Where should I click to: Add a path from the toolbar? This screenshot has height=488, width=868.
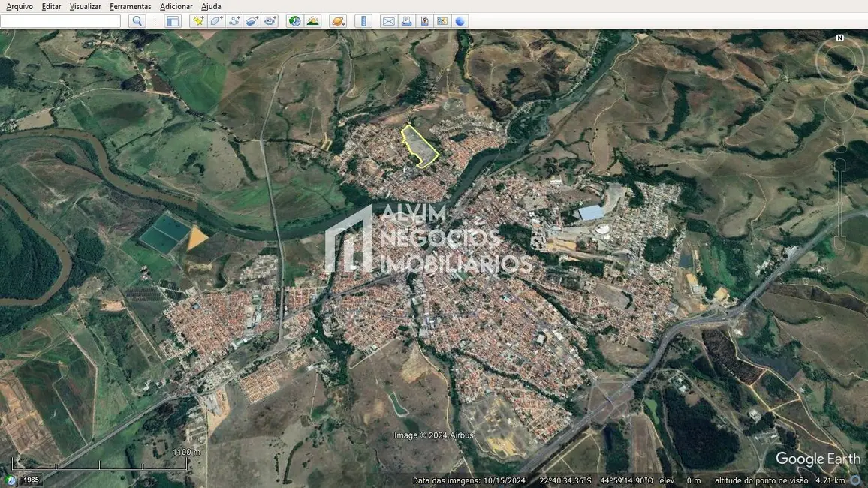234,21
